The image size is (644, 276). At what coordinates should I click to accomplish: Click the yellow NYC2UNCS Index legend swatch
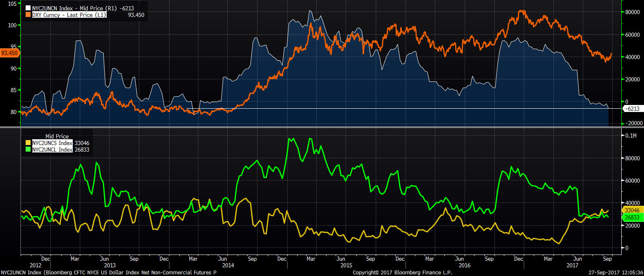28,143
